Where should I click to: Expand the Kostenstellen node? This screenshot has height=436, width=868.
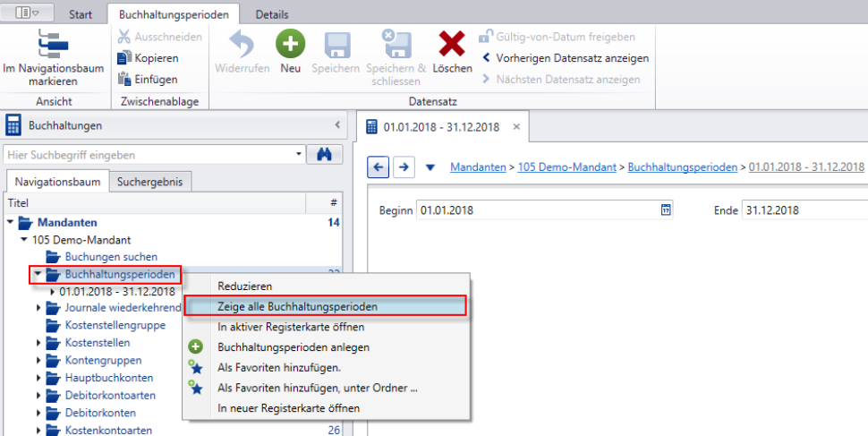pos(38,343)
